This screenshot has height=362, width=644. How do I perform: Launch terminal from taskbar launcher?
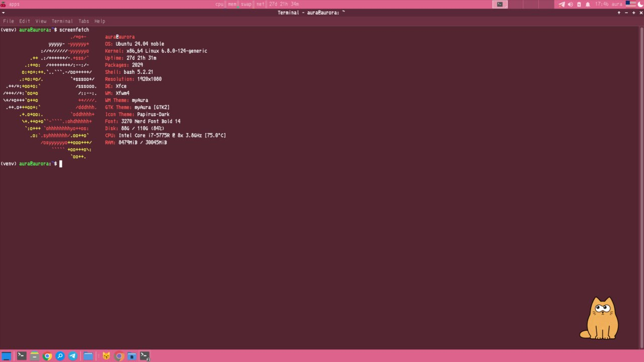tap(22, 356)
